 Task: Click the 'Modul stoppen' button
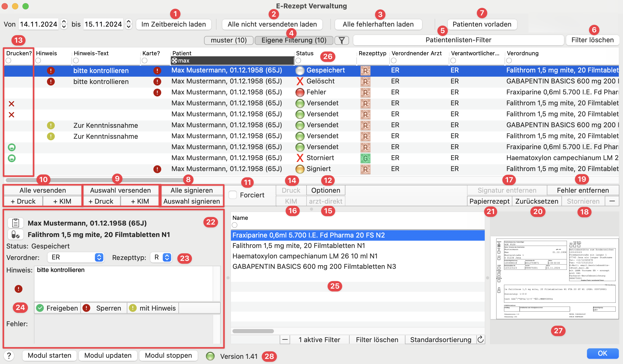[x=168, y=355]
